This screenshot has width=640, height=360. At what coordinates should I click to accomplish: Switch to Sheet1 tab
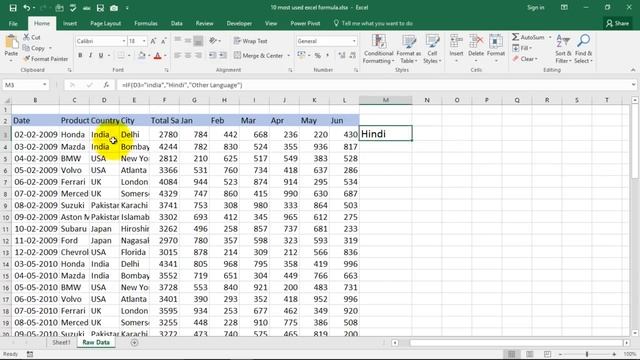point(61,342)
